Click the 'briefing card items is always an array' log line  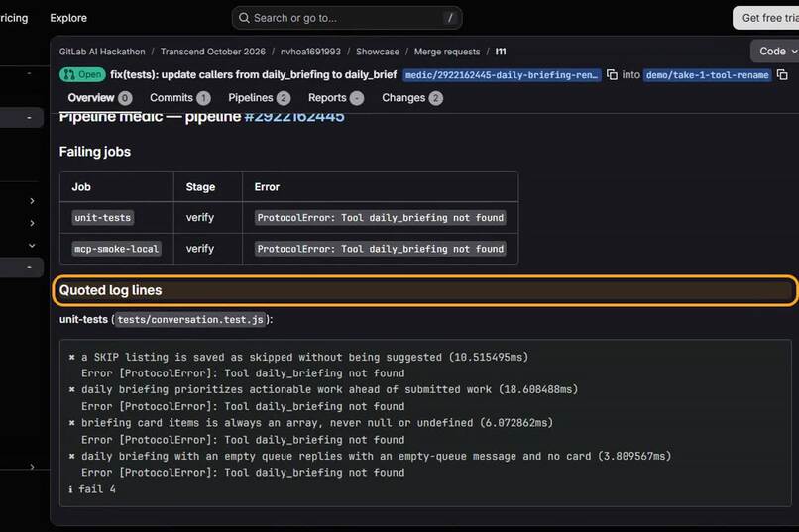[311, 423]
